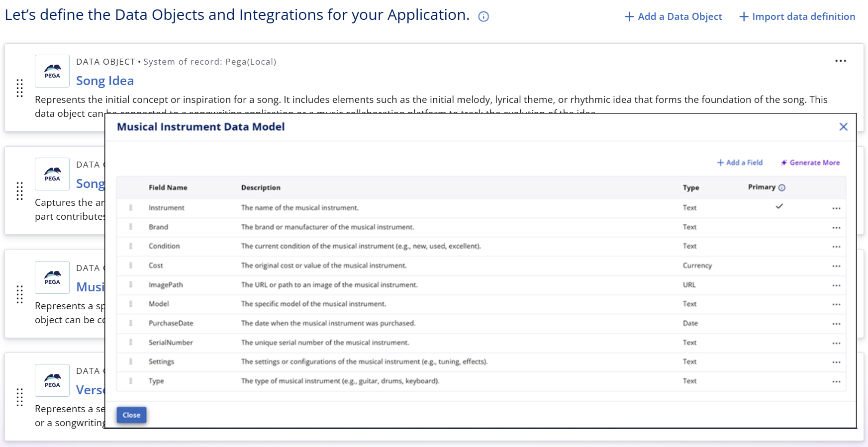Click Import data definition
The width and height of the screenshot is (868, 447).
(x=797, y=17)
